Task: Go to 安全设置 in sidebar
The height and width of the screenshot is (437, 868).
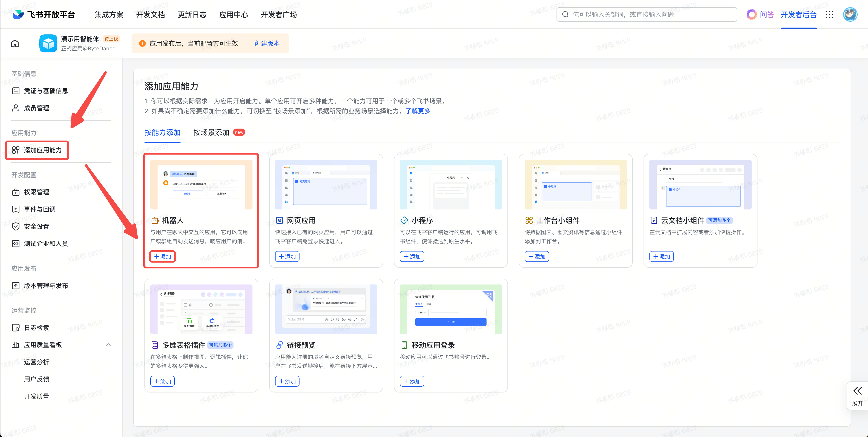Action: point(36,226)
